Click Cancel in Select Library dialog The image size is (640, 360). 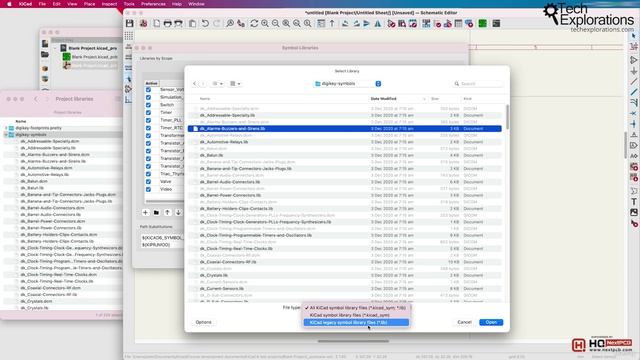pos(464,322)
